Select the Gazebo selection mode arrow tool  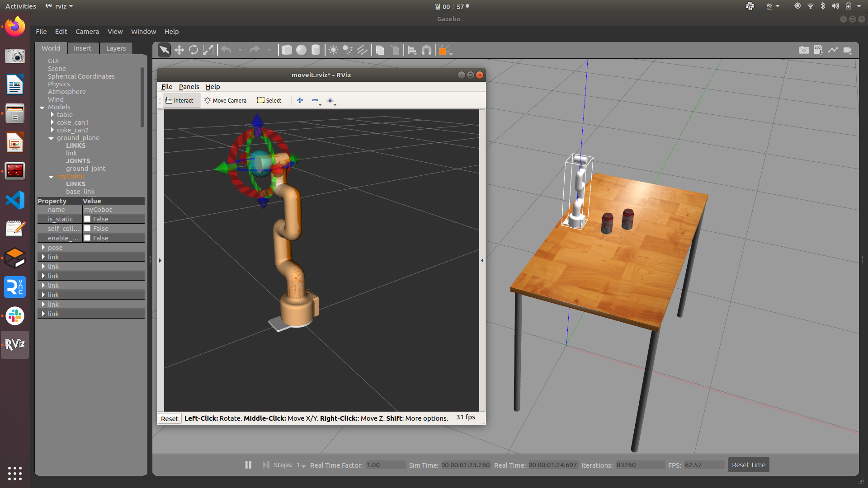164,50
